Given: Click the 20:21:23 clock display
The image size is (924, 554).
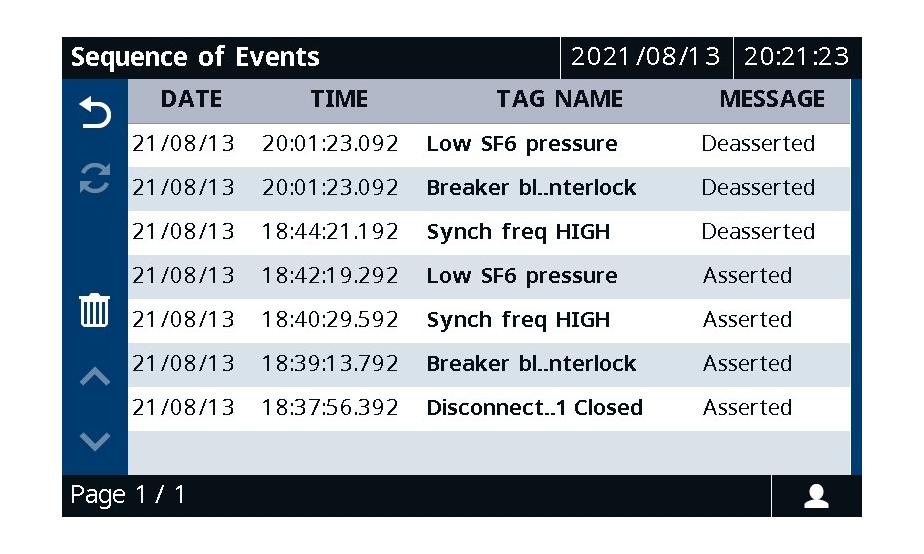Looking at the screenshot, I should 797,57.
